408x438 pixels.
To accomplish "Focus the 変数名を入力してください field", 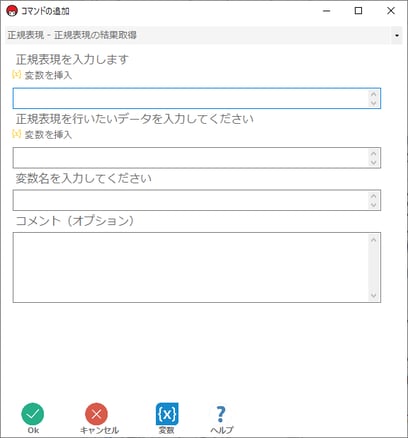I will coord(197,200).
